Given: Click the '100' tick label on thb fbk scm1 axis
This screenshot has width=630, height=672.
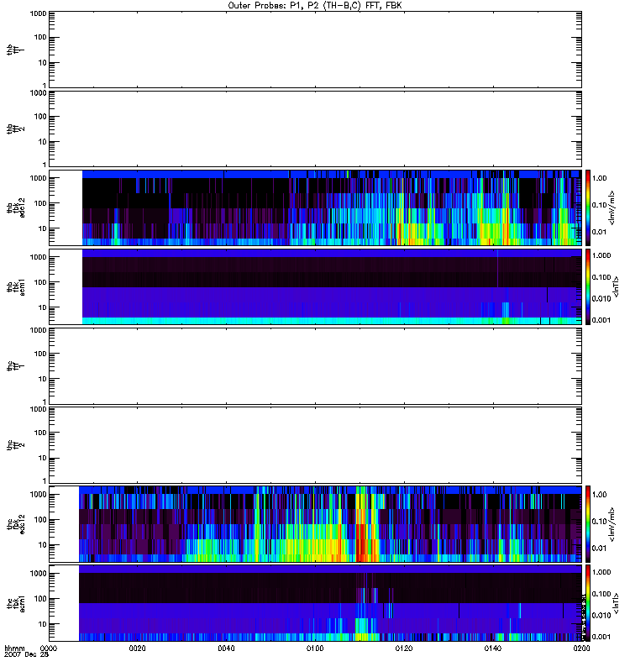Looking at the screenshot, I should coord(40,282).
